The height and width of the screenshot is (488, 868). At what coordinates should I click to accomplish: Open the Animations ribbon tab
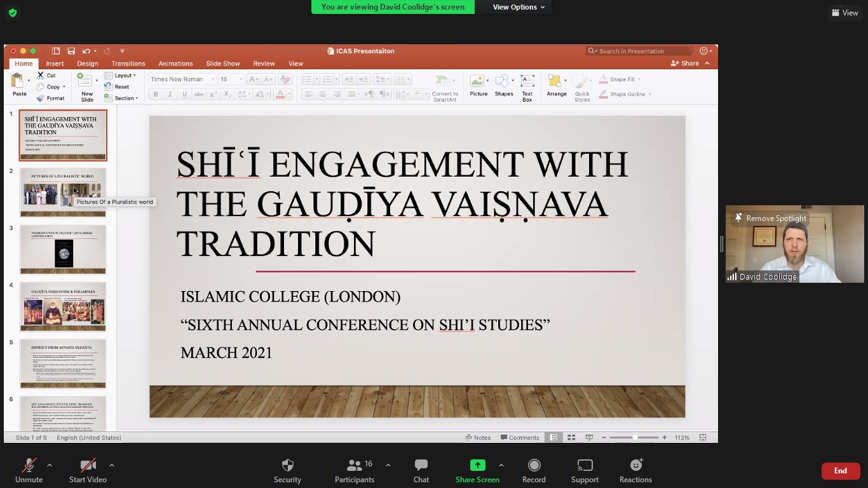click(x=175, y=64)
